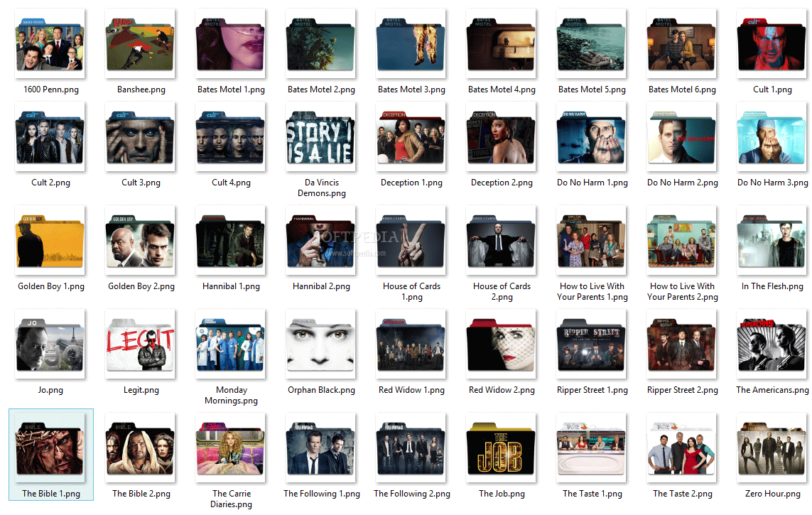Open Da Vincis Demons folder icon
Image resolution: width=812 pixels, height=515 pixels.
(x=321, y=136)
